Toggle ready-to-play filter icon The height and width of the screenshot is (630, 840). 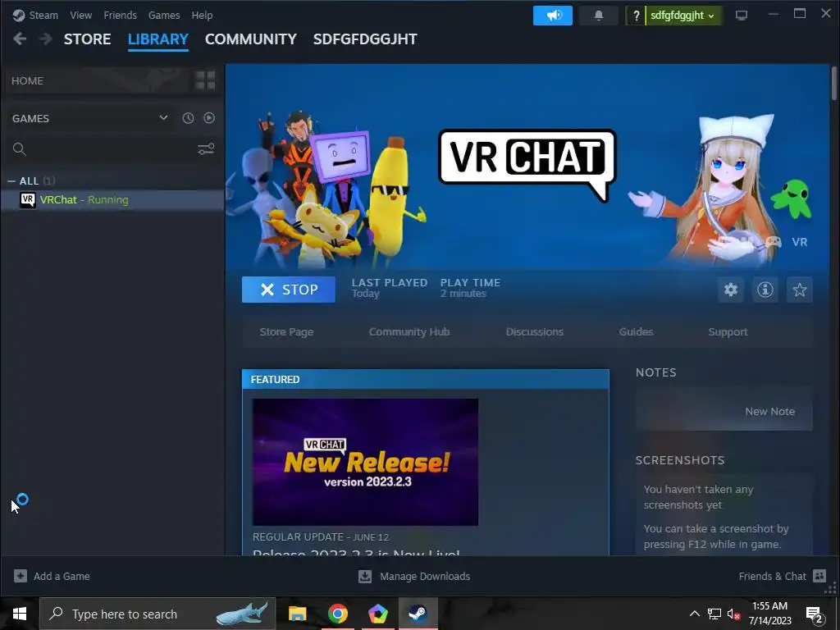[x=209, y=118]
